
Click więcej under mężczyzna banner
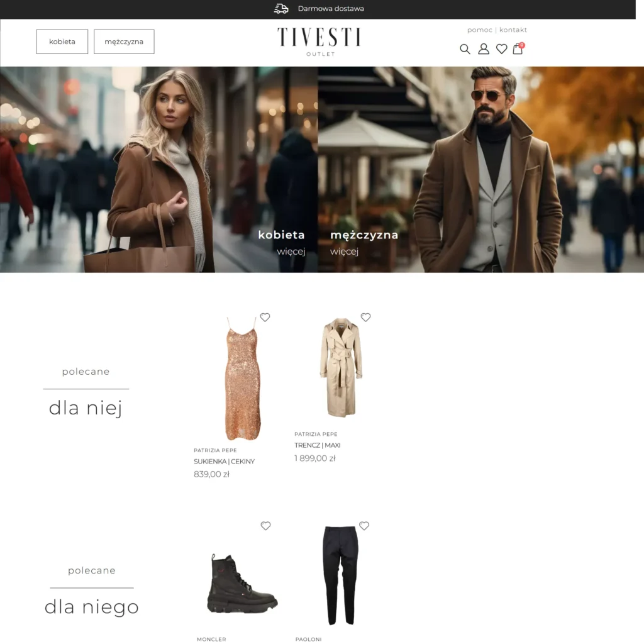click(344, 252)
